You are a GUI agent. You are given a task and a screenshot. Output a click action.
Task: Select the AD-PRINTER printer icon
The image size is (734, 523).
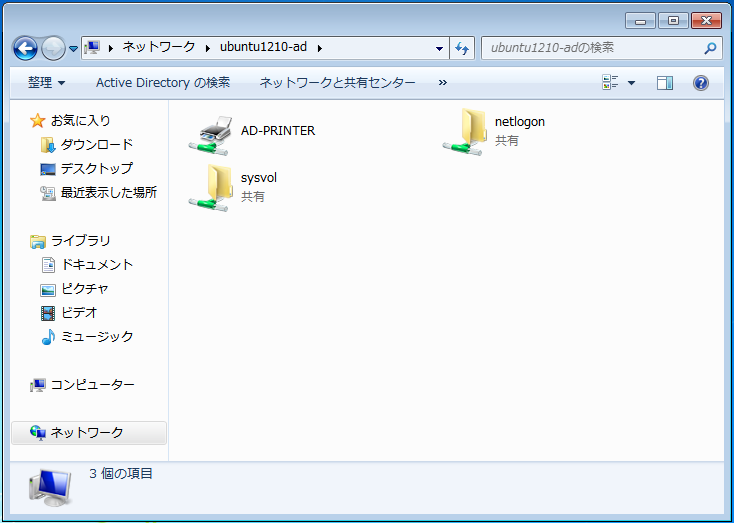click(211, 135)
